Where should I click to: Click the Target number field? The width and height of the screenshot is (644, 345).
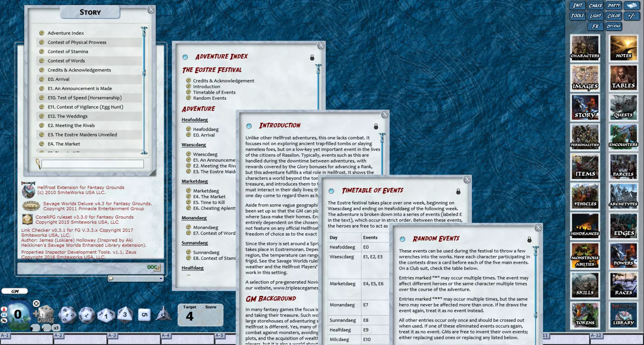(x=190, y=316)
